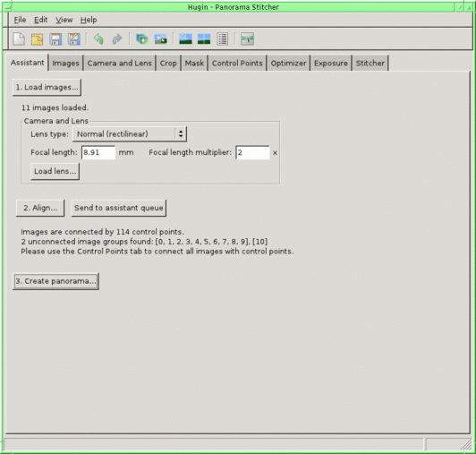Image resolution: width=476 pixels, height=454 pixels.
Task: Click the Focal length multiplier field
Action: 252,152
